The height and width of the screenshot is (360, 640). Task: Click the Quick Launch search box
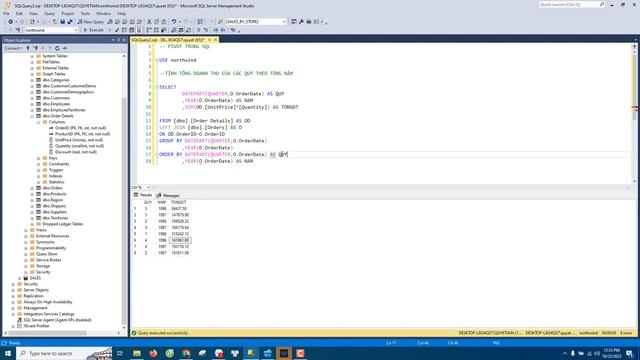(571, 4)
